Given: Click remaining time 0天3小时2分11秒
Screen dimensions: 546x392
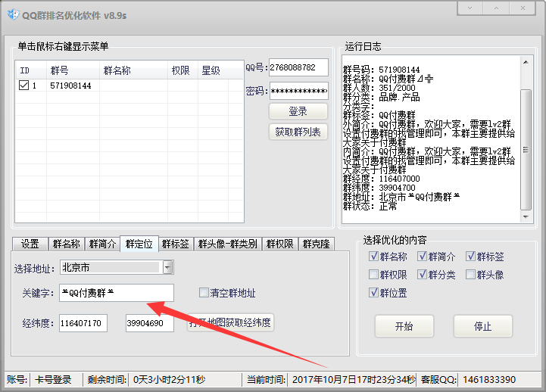Looking at the screenshot, I should click(x=169, y=379).
